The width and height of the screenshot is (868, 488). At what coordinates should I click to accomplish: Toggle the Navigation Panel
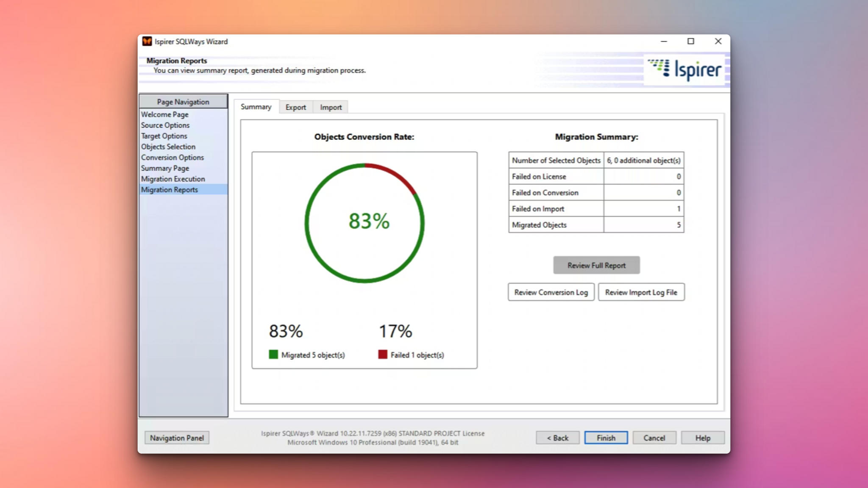coord(177,438)
